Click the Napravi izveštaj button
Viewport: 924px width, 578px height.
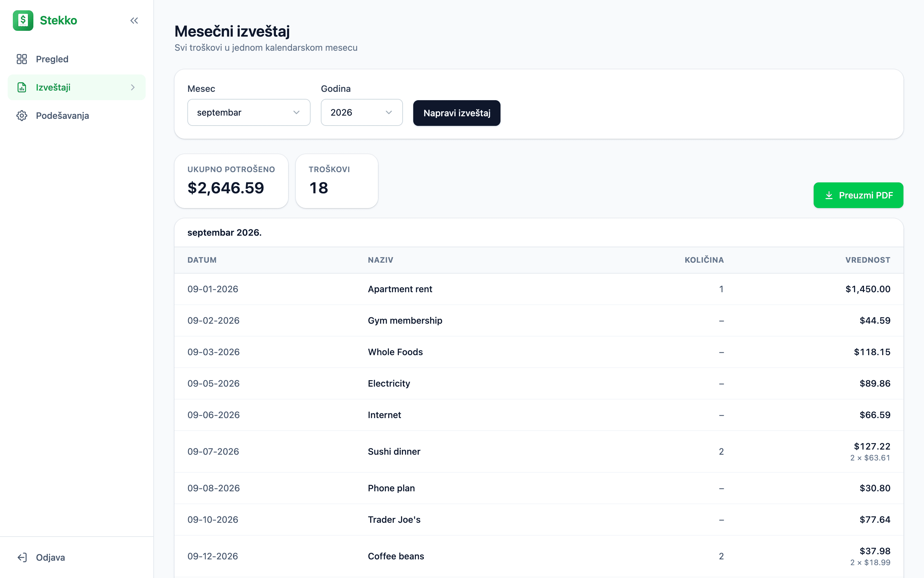[x=457, y=113]
